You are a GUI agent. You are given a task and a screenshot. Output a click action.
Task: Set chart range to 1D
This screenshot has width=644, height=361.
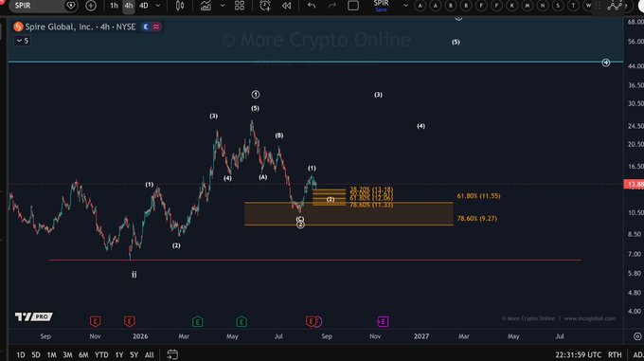21,354
